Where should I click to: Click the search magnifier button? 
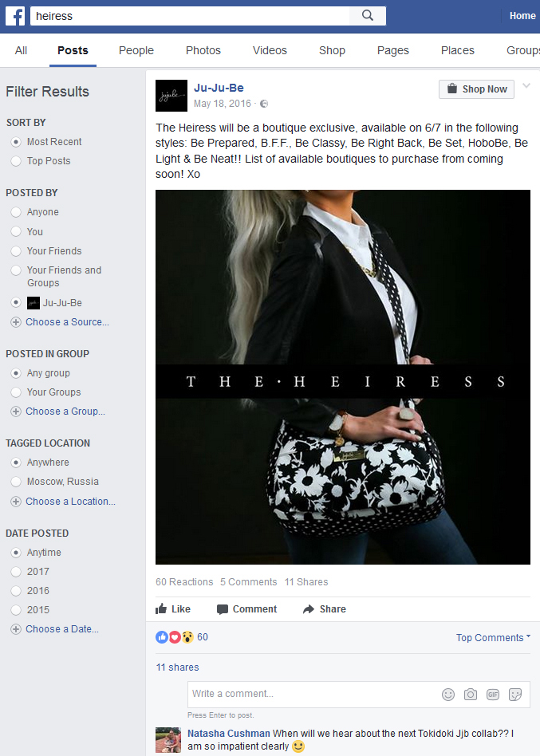pos(368,16)
